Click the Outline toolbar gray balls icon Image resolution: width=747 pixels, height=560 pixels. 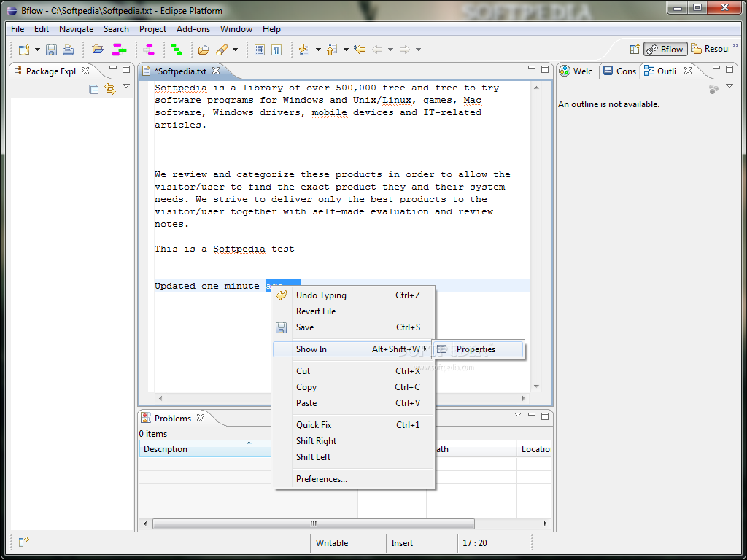click(x=713, y=89)
